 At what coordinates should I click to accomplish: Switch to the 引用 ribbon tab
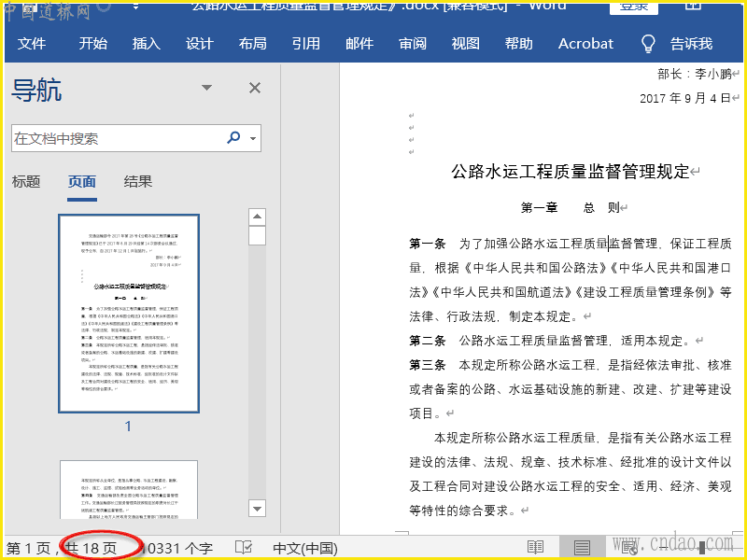(x=306, y=44)
